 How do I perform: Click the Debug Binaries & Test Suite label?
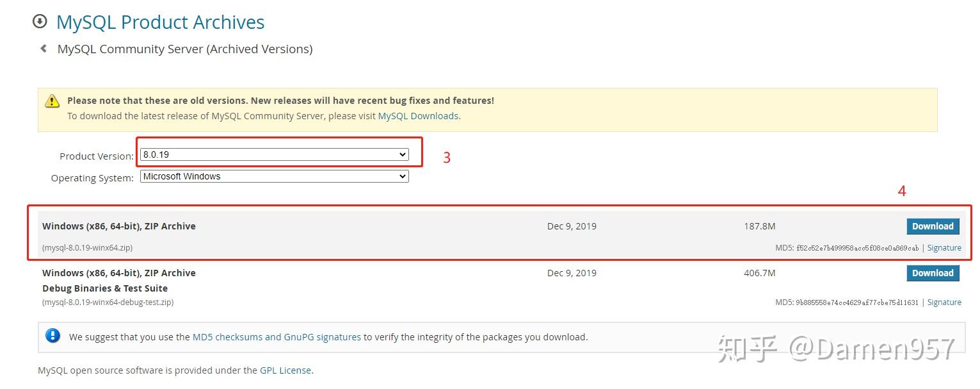click(x=105, y=288)
